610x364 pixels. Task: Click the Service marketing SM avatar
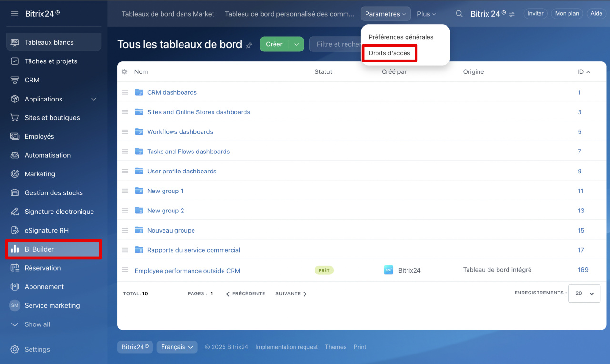(x=15, y=305)
